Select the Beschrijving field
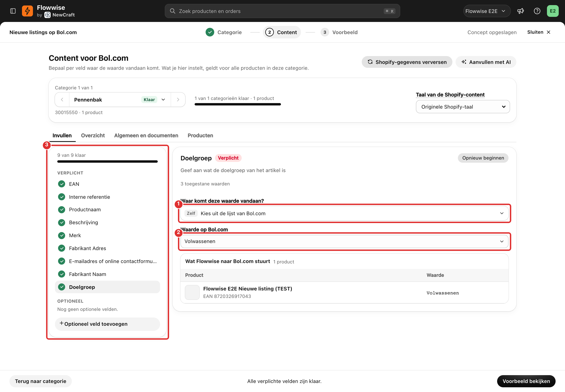Viewport: 565px width, 392px height. [x=108, y=222]
